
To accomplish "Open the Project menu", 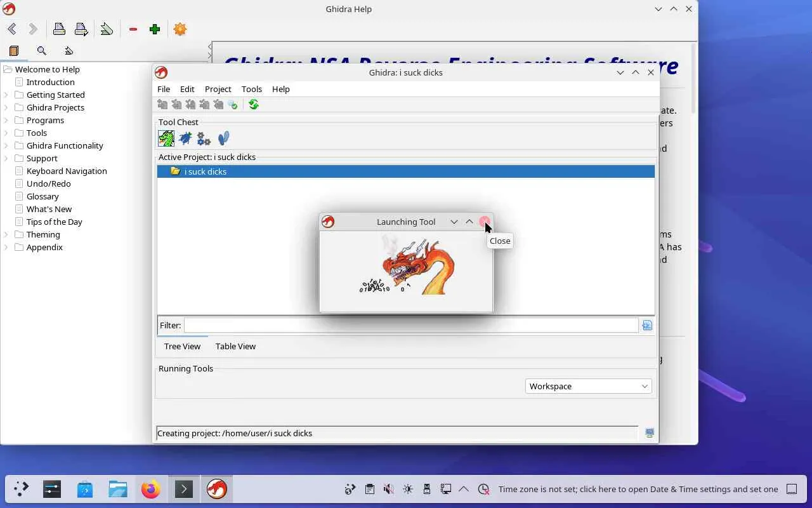I will pyautogui.click(x=218, y=89).
